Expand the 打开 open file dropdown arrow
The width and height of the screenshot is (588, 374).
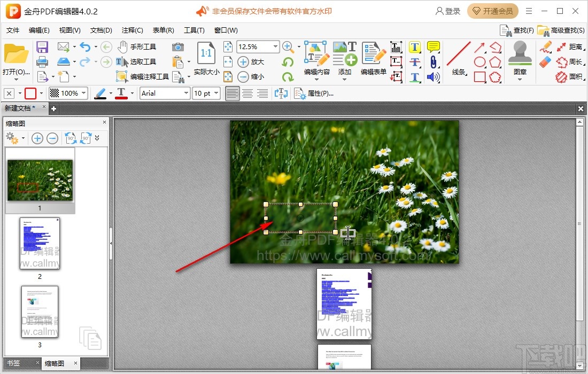[x=16, y=80]
